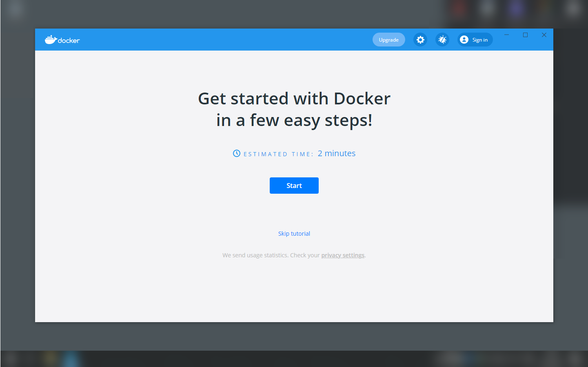Open the troubleshoot bug icon
The image size is (588, 367).
pyautogui.click(x=442, y=40)
